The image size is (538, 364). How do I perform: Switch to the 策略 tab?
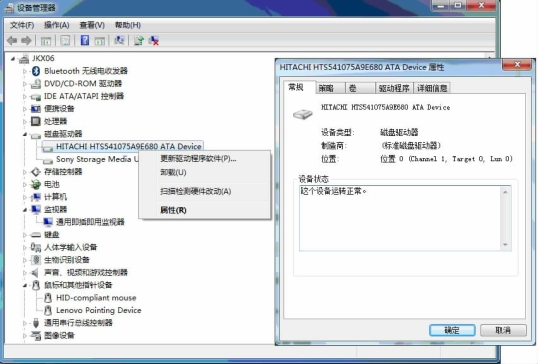pos(329,88)
